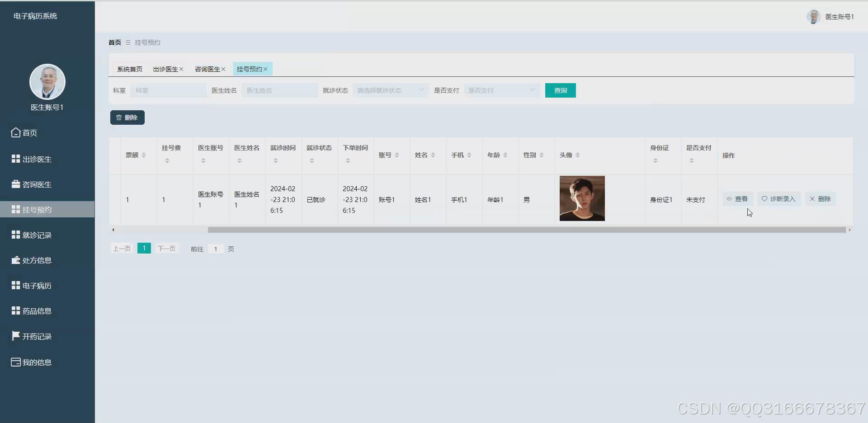Open the 处方信息 panel
Screen dimensions: 868x423
coord(36,260)
